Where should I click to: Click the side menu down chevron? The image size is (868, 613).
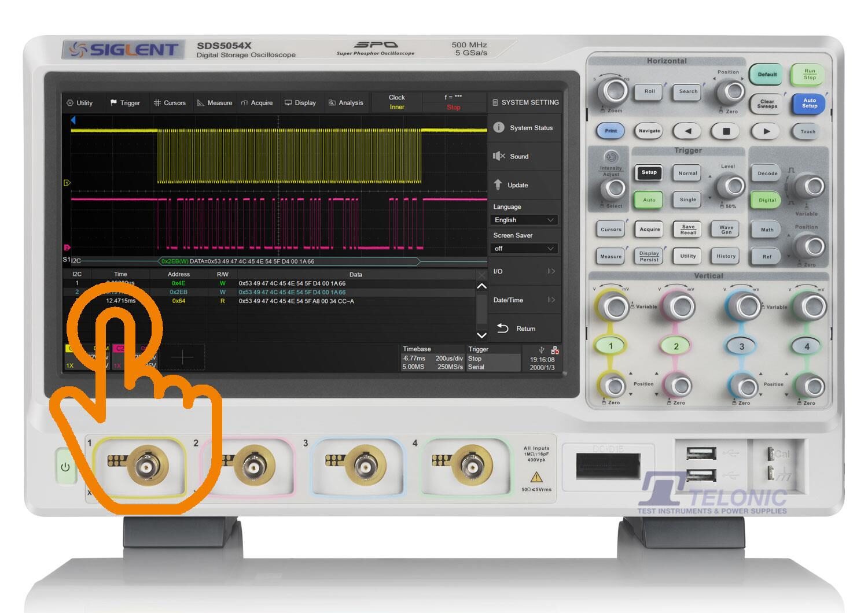click(x=481, y=335)
